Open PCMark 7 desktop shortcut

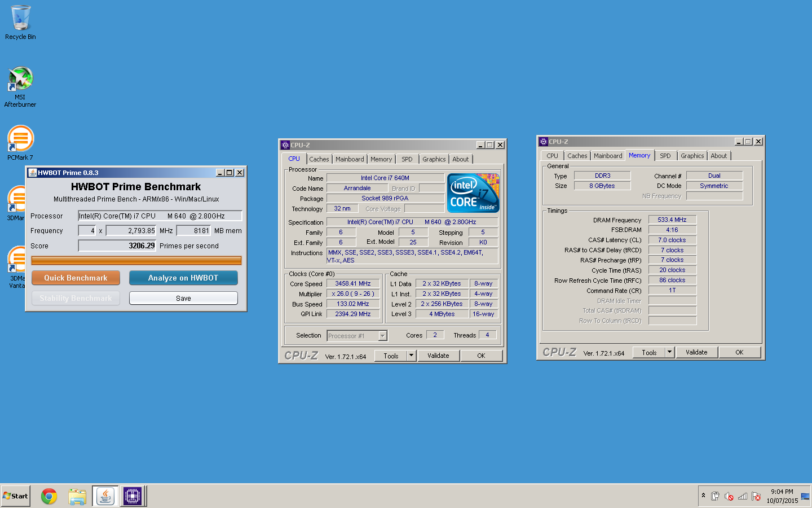[20, 142]
